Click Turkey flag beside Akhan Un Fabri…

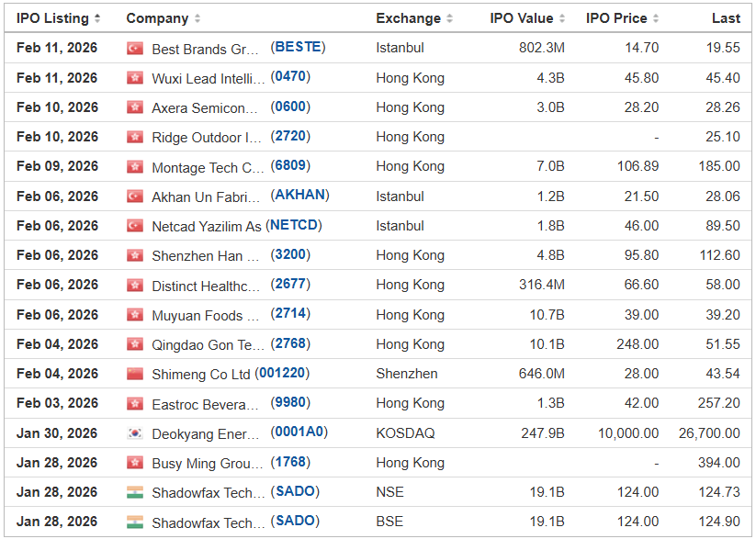135,197
